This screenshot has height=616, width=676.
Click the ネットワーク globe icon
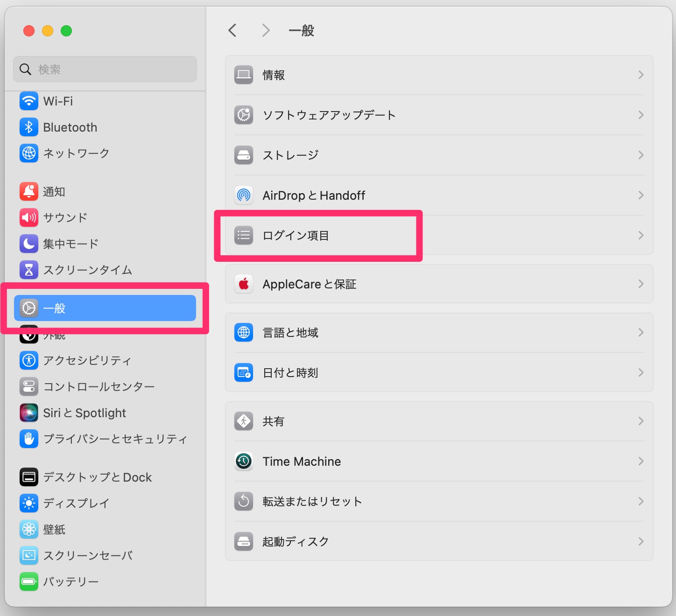coord(29,153)
